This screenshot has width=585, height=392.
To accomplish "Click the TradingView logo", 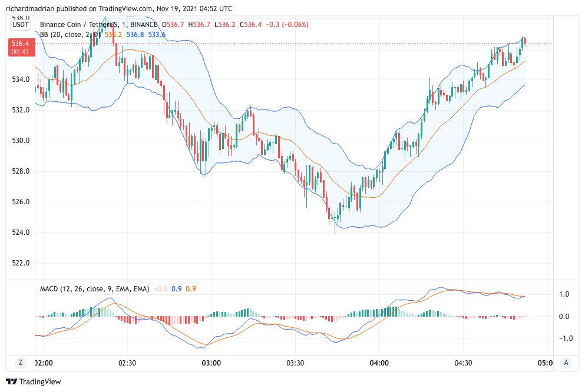I will click(x=34, y=382).
